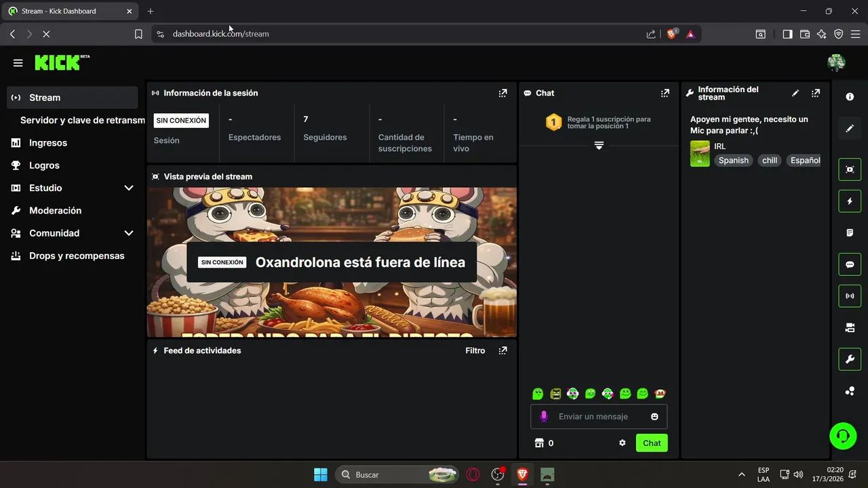Toggle stream preview panel in right sidebar
The image size is (868, 488).
click(850, 169)
